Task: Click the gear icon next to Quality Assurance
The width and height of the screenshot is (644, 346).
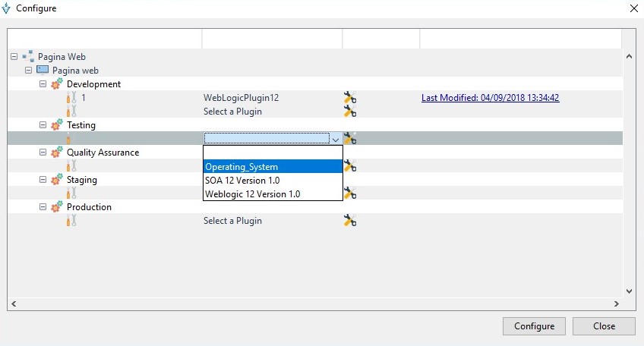Action: coord(57,153)
